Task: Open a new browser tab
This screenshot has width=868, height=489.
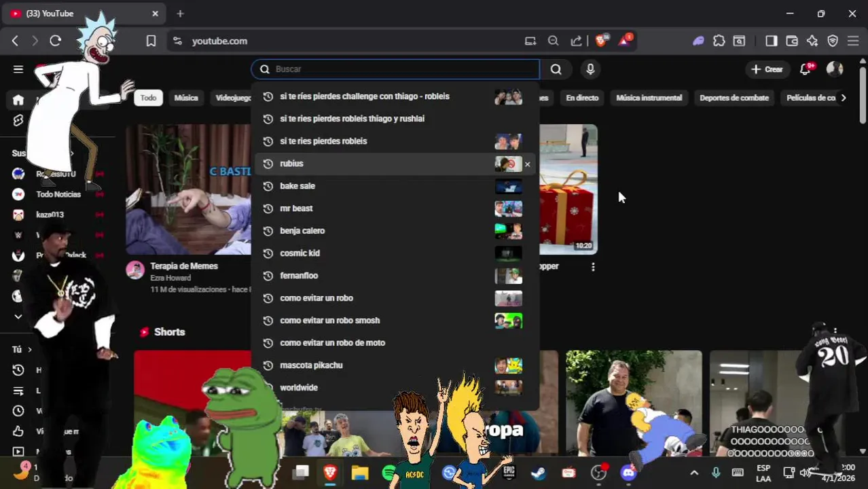Action: [180, 14]
